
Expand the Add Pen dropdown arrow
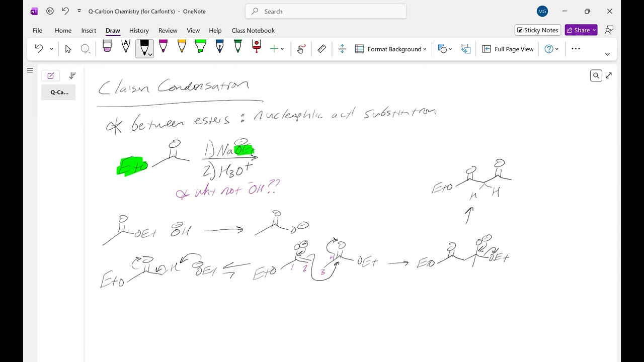point(282,49)
